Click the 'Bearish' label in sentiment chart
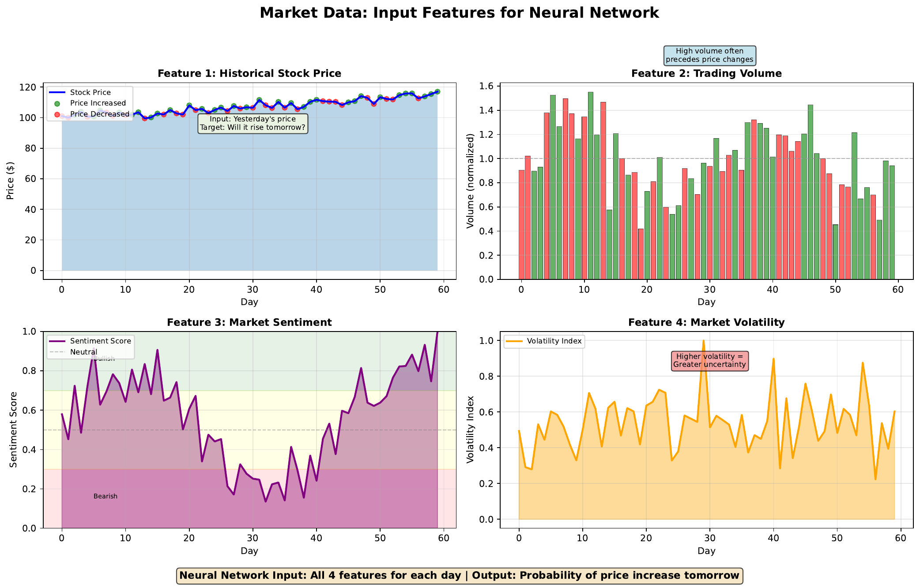 point(106,497)
